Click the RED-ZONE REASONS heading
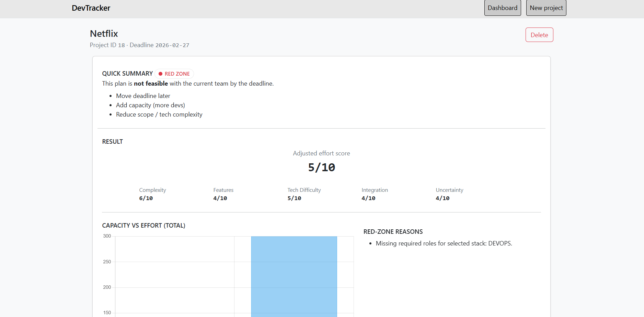Screen dimensions: 644x317 coord(393,232)
